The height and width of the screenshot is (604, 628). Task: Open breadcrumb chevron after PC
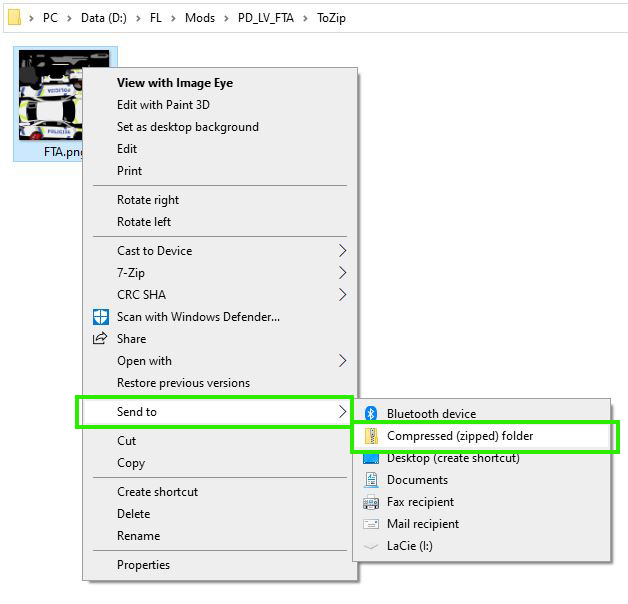pos(69,18)
